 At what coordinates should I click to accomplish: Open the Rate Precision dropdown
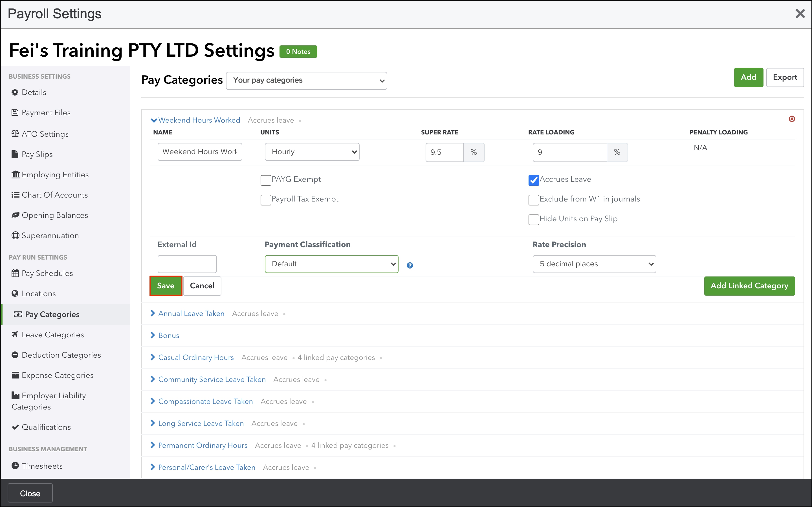[x=594, y=264]
